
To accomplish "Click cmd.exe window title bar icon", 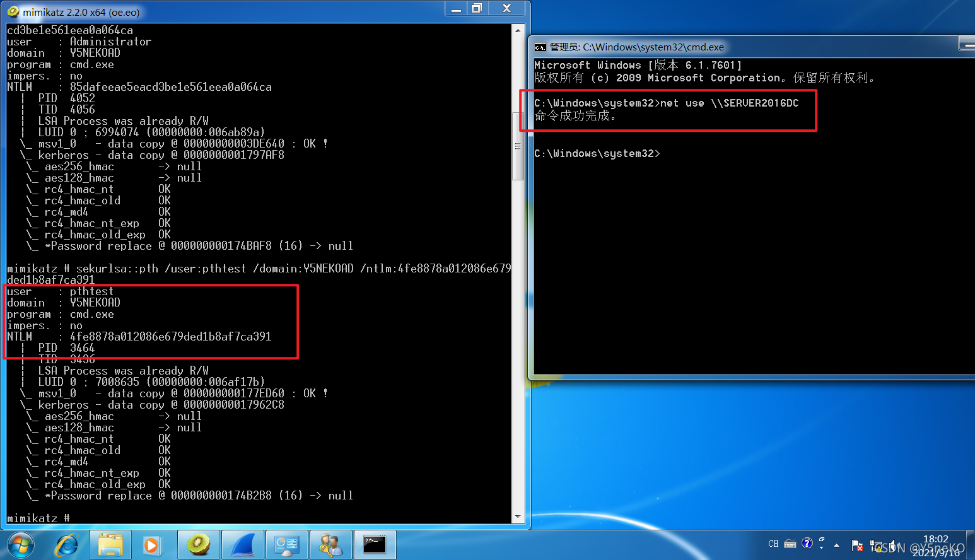I will click(540, 47).
